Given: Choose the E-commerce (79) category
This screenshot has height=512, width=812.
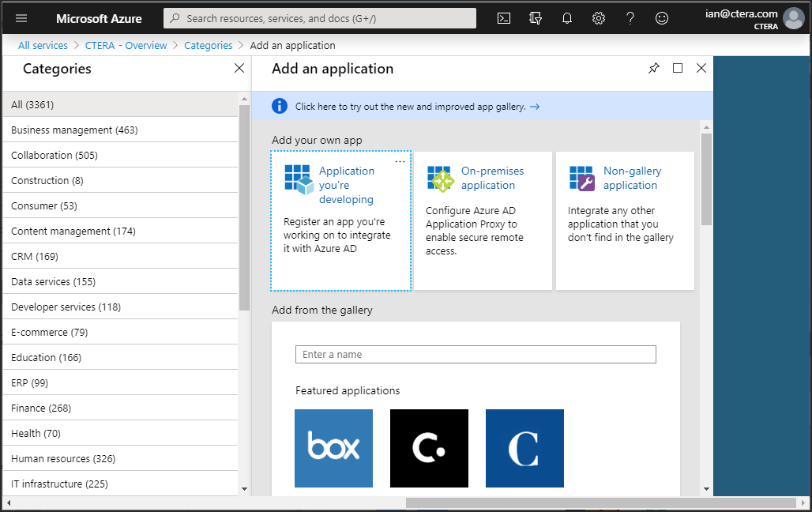Looking at the screenshot, I should pos(120,332).
